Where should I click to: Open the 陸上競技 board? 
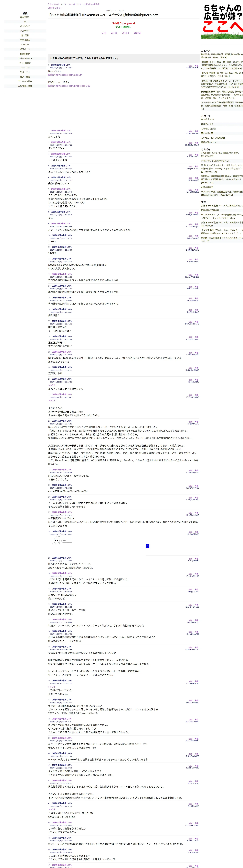pos(25,35)
